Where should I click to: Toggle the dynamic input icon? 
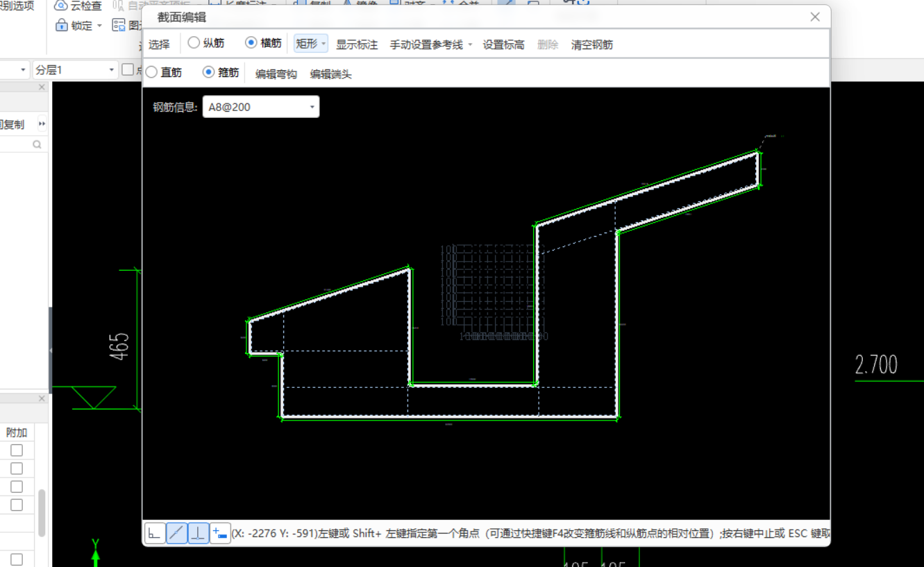coord(220,534)
